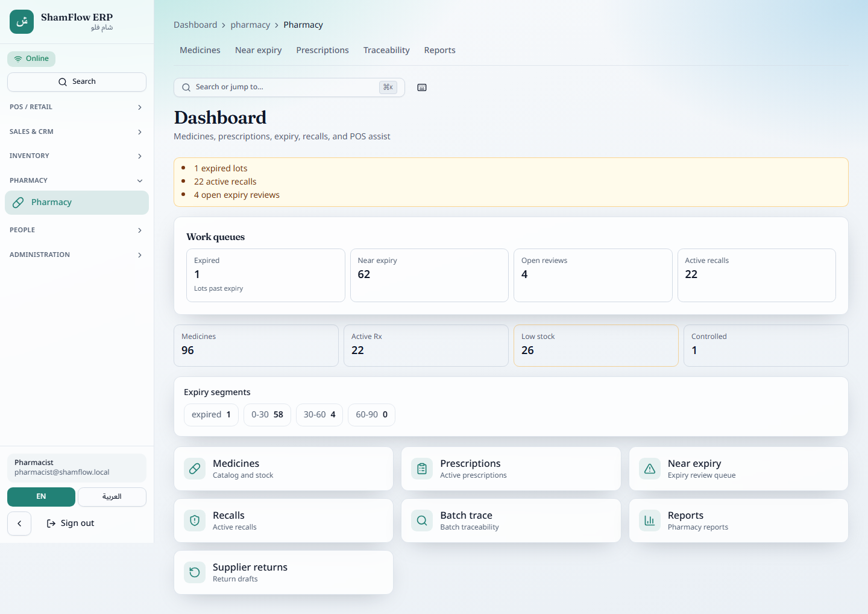Click the pill icon in the Pharmacy sidebar item
The width and height of the screenshot is (868, 614).
click(x=19, y=203)
